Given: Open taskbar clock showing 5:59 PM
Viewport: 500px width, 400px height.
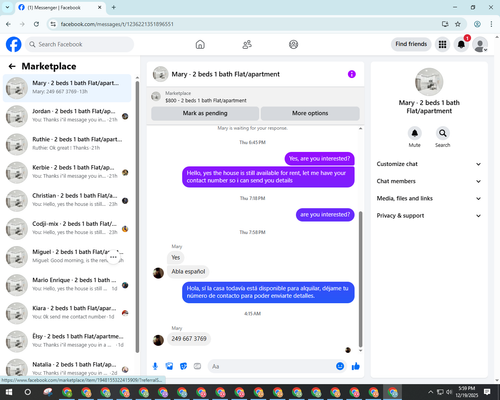Looking at the screenshot, I should click(x=466, y=392).
